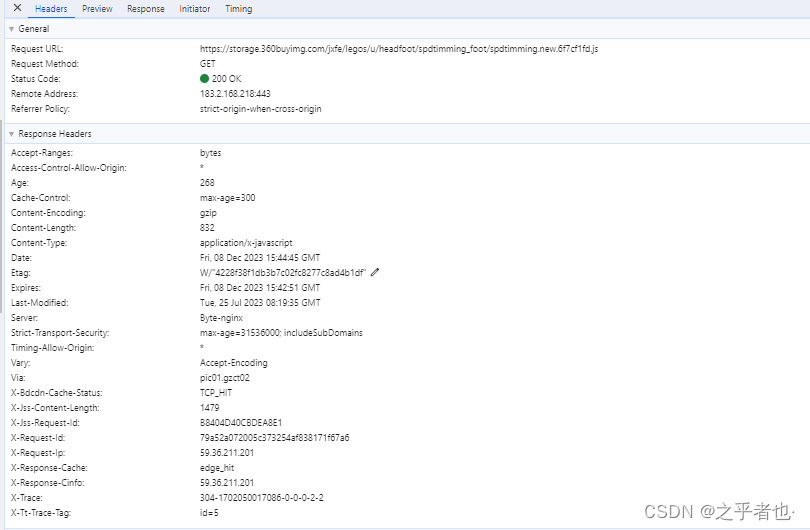Viewport: 810px width, 530px height.
Task: Select Accept-Ranges value bytes
Action: (210, 153)
